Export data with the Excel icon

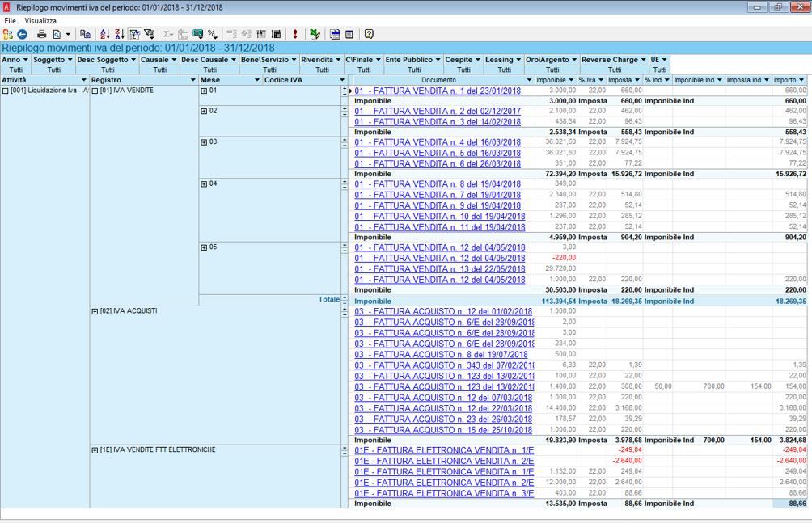pyautogui.click(x=315, y=34)
